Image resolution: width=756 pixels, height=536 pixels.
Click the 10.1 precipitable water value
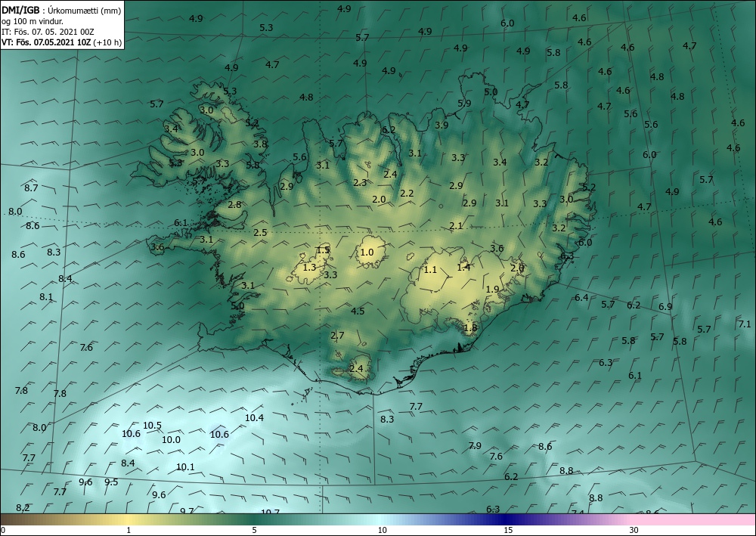[x=185, y=467]
